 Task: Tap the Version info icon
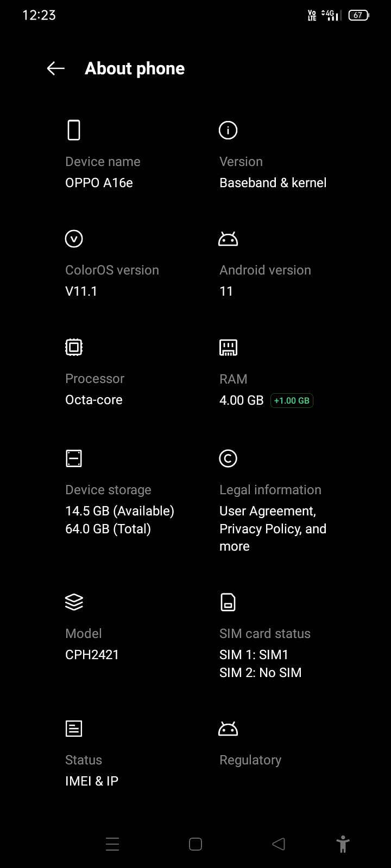pos(228,130)
